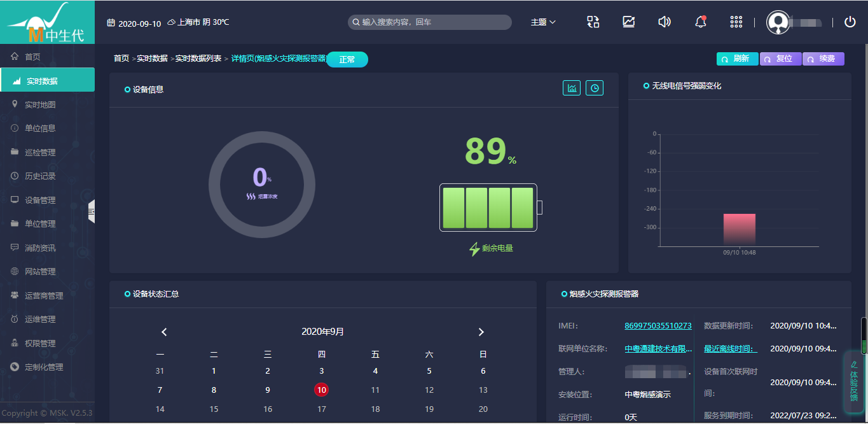
Task: Open 设备管理 in the sidebar
Action: pos(40,200)
